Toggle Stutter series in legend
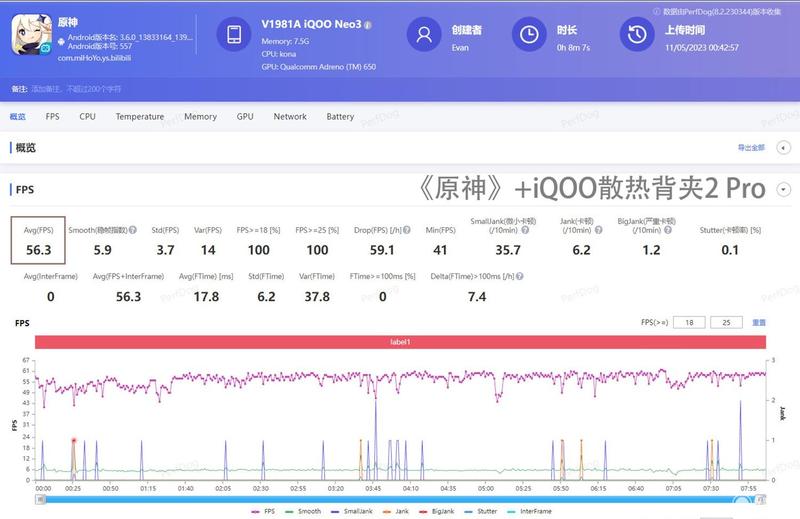The image size is (800, 519). [x=481, y=511]
